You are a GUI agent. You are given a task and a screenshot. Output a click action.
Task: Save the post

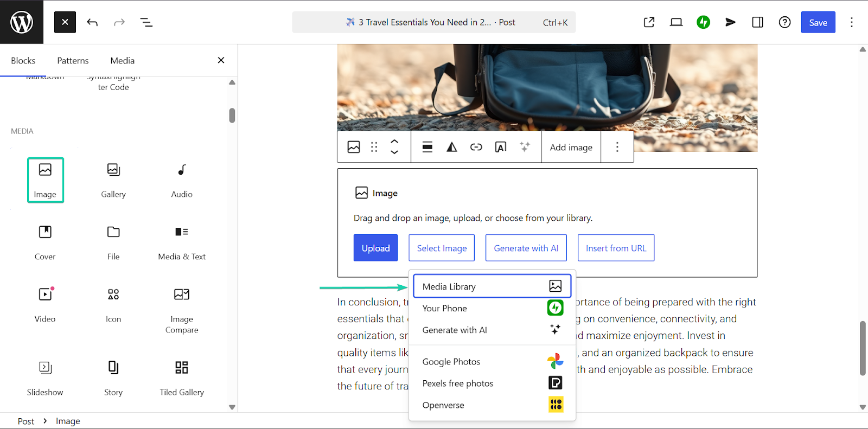tap(818, 22)
